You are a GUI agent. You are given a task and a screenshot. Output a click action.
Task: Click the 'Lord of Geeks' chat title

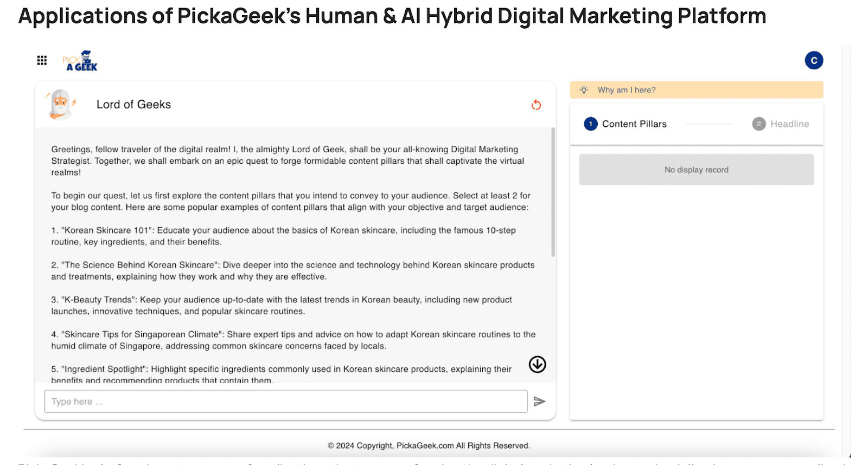(133, 105)
